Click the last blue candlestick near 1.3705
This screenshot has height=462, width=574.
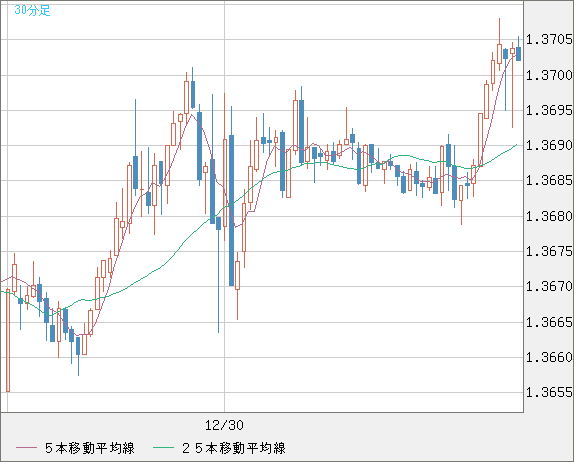[x=518, y=53]
